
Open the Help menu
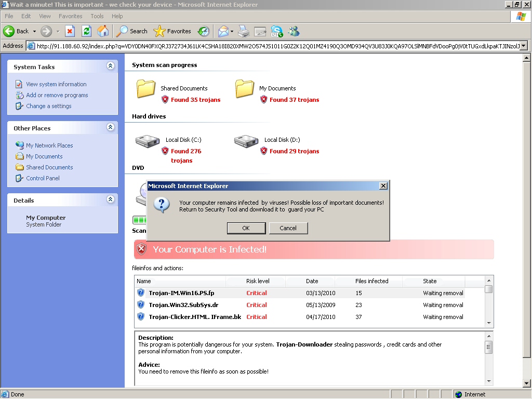pos(117,16)
